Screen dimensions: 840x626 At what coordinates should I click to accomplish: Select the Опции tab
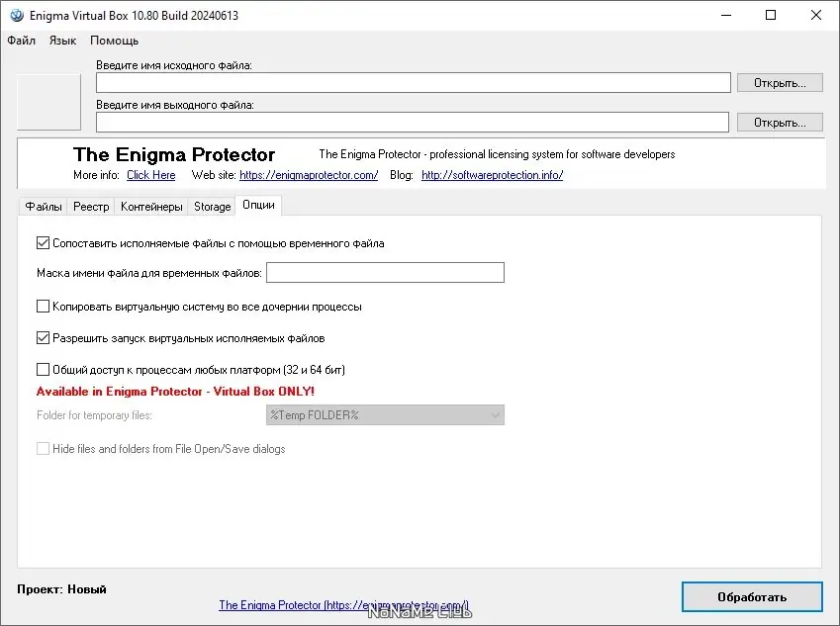click(x=258, y=205)
